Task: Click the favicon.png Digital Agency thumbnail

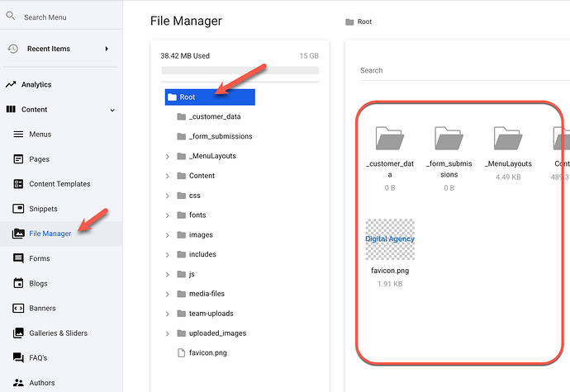Action: (390, 239)
